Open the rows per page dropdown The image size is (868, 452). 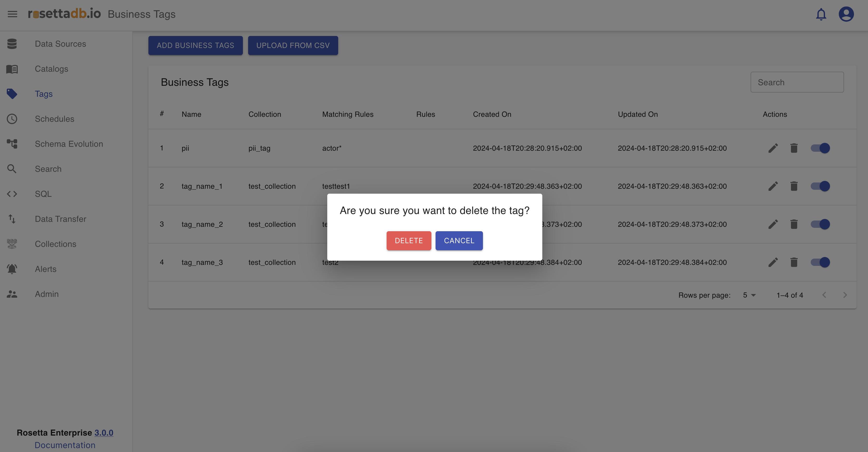[x=749, y=295]
